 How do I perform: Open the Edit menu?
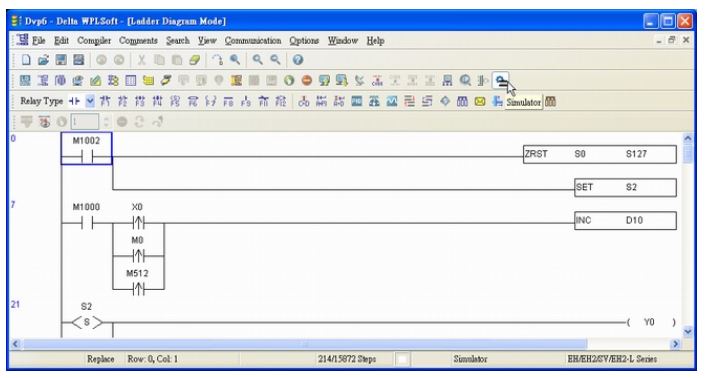(x=61, y=41)
